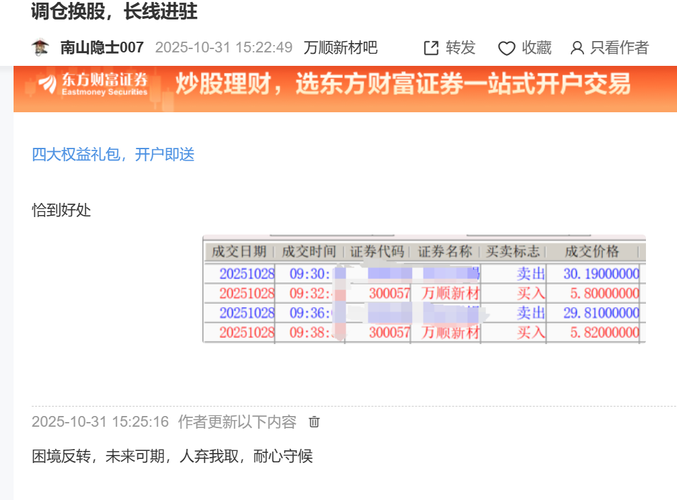Click the author avatar of 南山隐士007
The width and height of the screenshot is (677, 500).
pyautogui.click(x=40, y=47)
